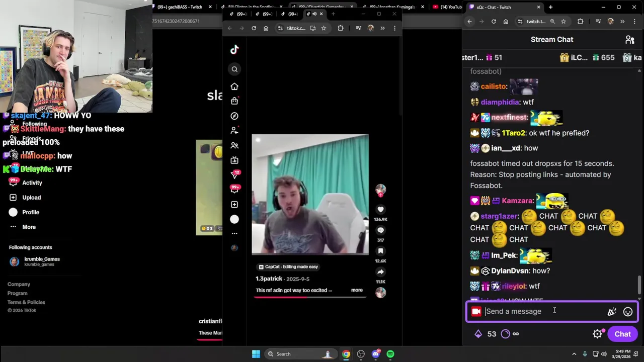The width and height of the screenshot is (644, 362).
Task: Open Discord from the taskbar
Action: coord(376,354)
